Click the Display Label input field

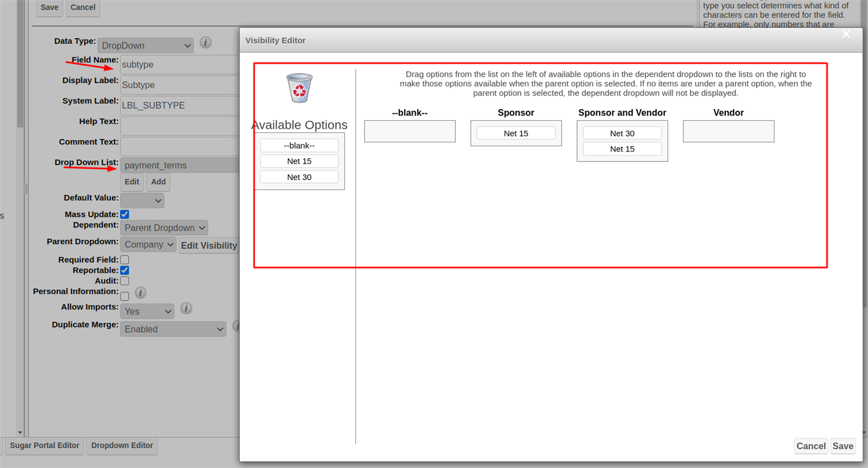pyautogui.click(x=180, y=85)
